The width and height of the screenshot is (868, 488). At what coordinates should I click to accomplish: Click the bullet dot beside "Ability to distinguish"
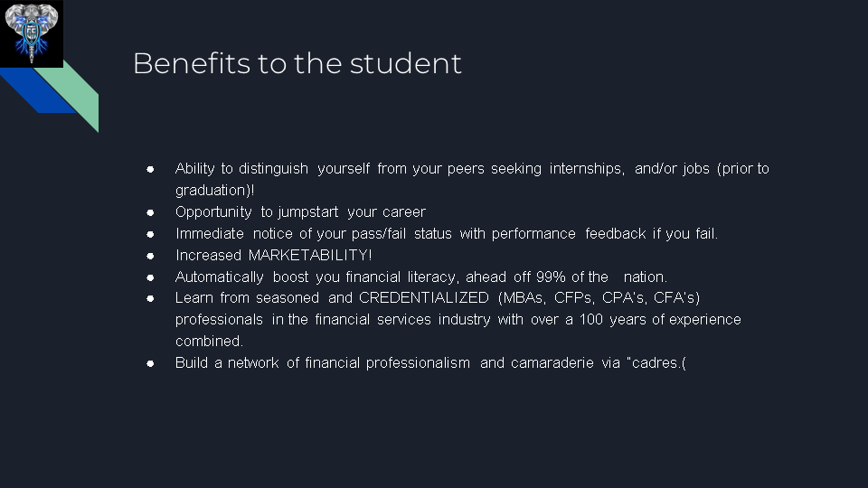[151, 169]
